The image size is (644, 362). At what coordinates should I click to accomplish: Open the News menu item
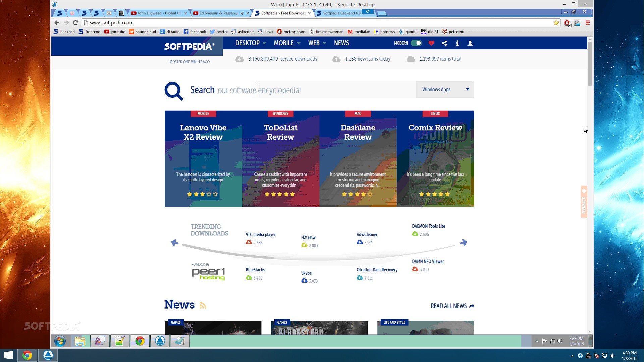[x=341, y=43]
